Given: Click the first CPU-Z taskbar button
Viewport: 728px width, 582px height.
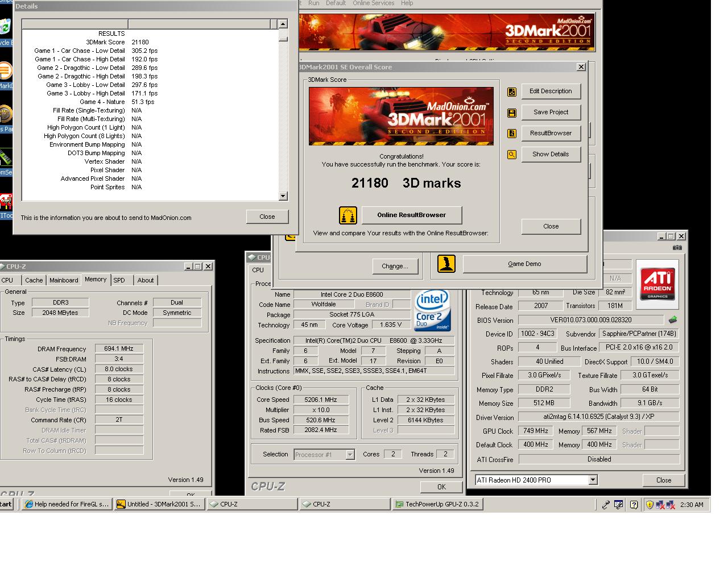Looking at the screenshot, I should pyautogui.click(x=252, y=505).
